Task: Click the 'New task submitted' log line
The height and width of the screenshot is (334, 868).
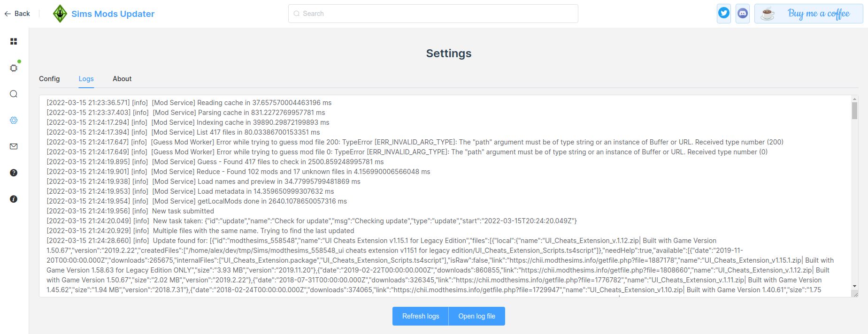Action: coord(130,211)
